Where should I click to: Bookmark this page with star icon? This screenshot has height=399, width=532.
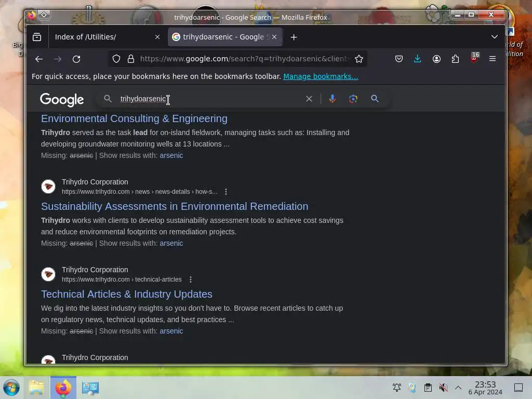tap(359, 59)
